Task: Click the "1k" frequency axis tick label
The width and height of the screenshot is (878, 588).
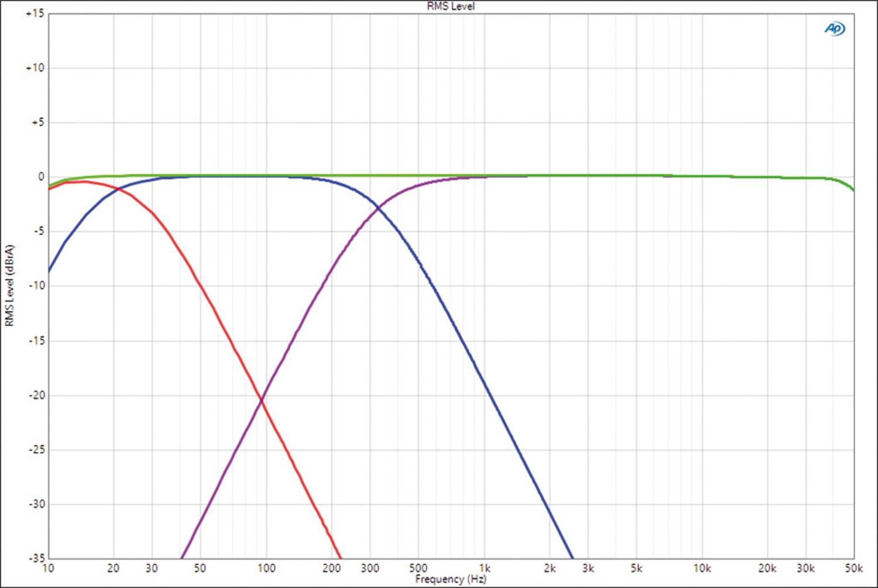Action: (x=484, y=568)
